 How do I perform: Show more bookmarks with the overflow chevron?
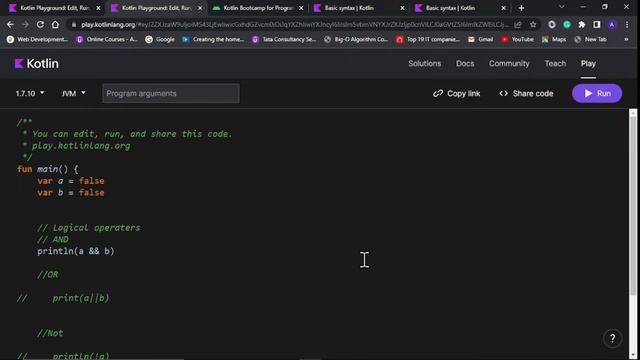(x=626, y=39)
